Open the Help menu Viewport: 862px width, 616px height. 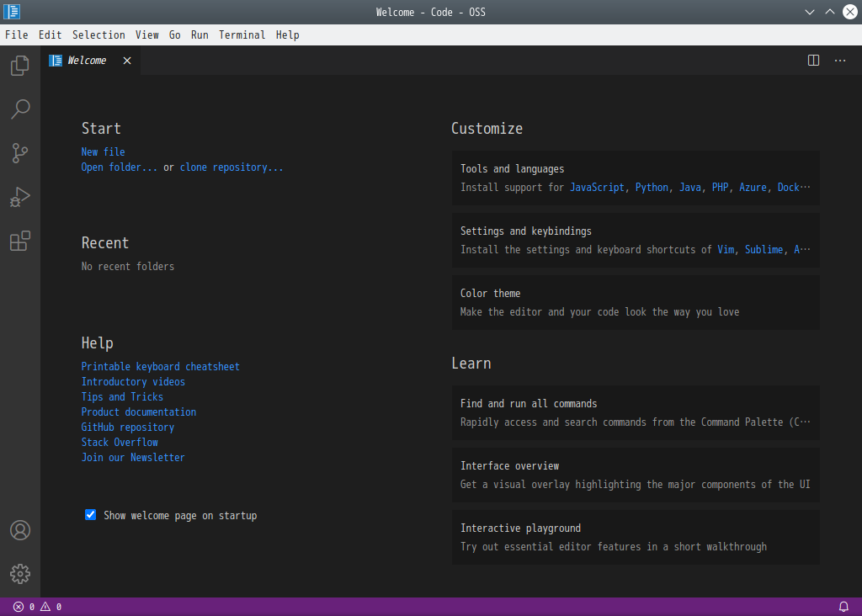pos(288,35)
